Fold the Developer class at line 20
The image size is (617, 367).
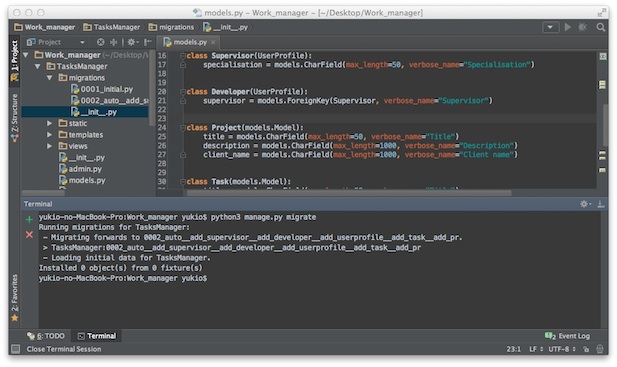[183, 92]
